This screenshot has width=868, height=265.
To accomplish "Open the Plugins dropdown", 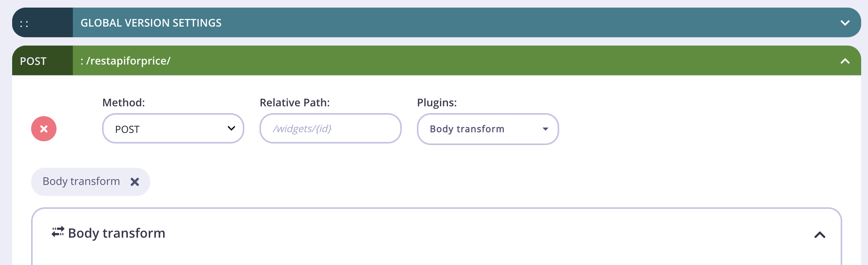I will (x=488, y=129).
